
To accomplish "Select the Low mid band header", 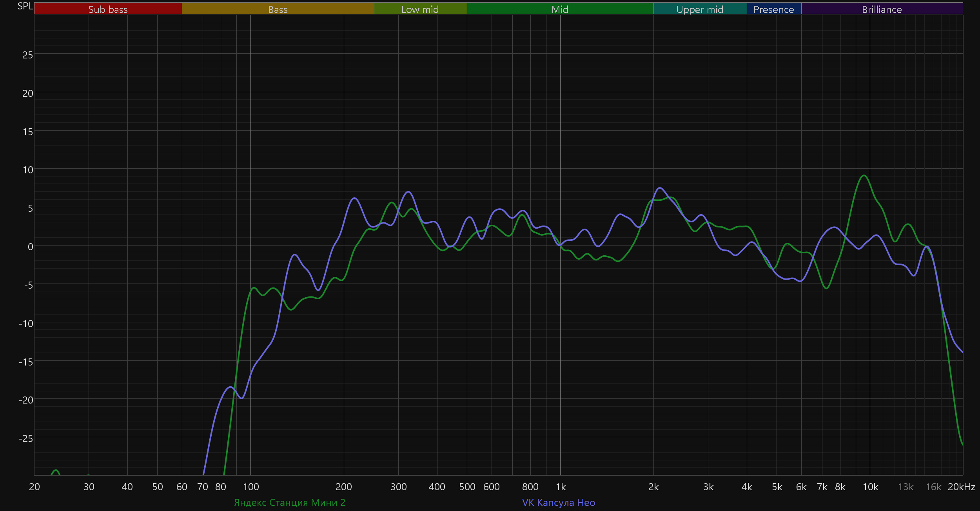I will click(420, 9).
